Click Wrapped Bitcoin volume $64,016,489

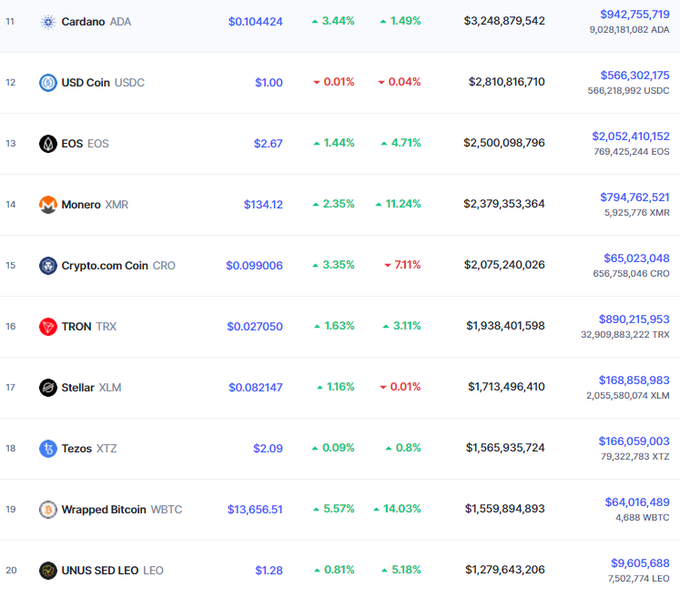[638, 503]
